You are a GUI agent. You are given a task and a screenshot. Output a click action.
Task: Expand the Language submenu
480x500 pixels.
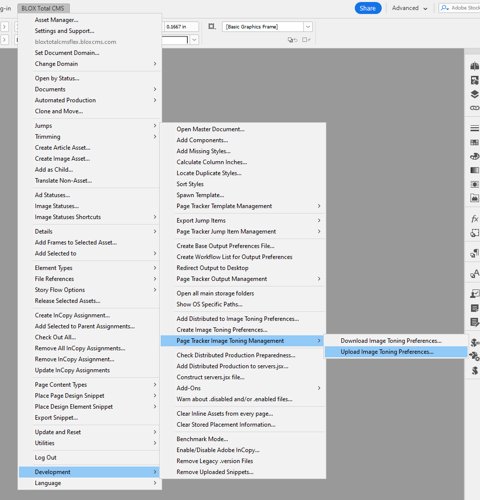coord(90,483)
